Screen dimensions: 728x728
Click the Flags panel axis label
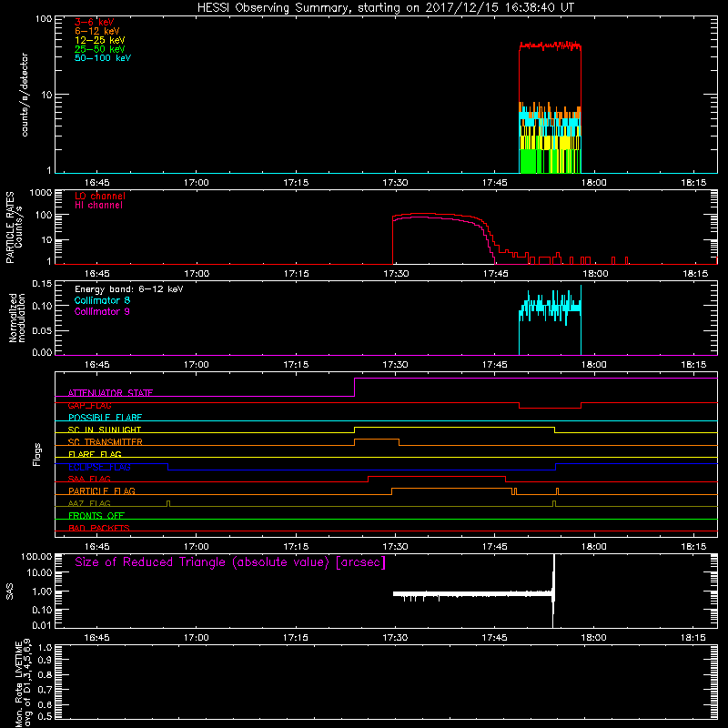coord(37,454)
